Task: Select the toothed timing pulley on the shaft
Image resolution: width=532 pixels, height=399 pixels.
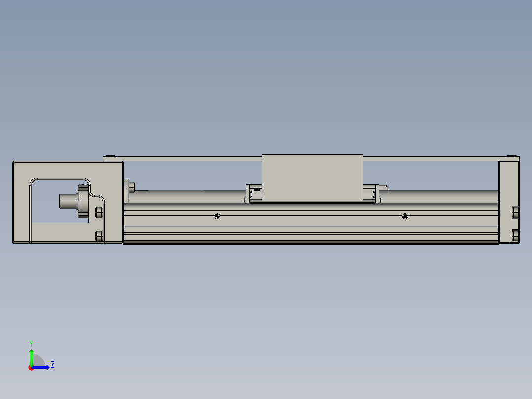Action: [x=83, y=201]
